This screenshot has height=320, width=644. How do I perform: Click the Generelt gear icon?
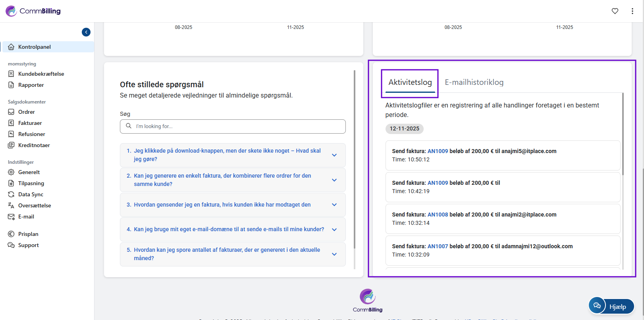click(x=11, y=172)
